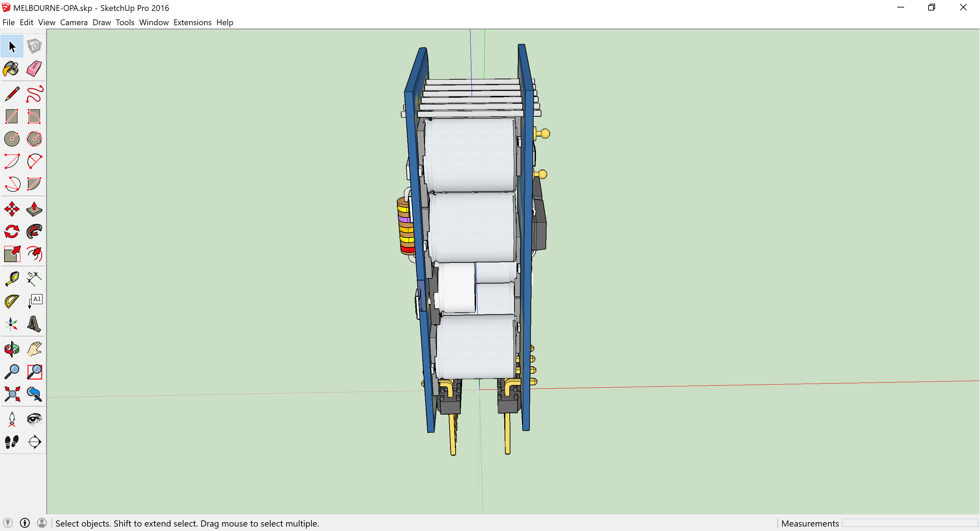
Task: Pick the Dimension tool
Action: (34, 279)
